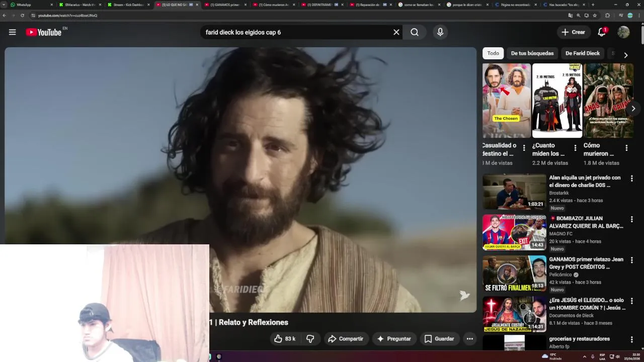Go back in browser history

pos(5,16)
